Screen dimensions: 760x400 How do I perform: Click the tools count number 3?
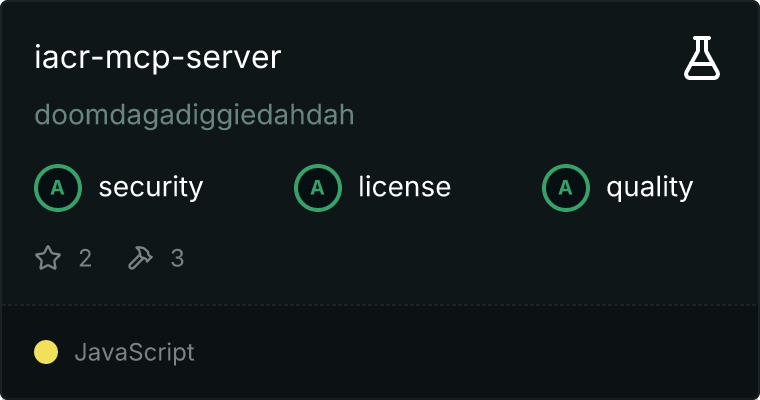177,258
